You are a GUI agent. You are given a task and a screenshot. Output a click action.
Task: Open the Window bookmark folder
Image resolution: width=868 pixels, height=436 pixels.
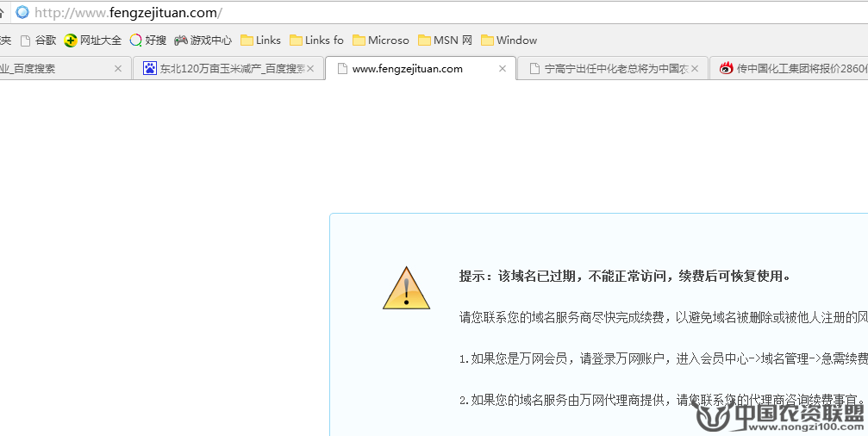coord(509,40)
